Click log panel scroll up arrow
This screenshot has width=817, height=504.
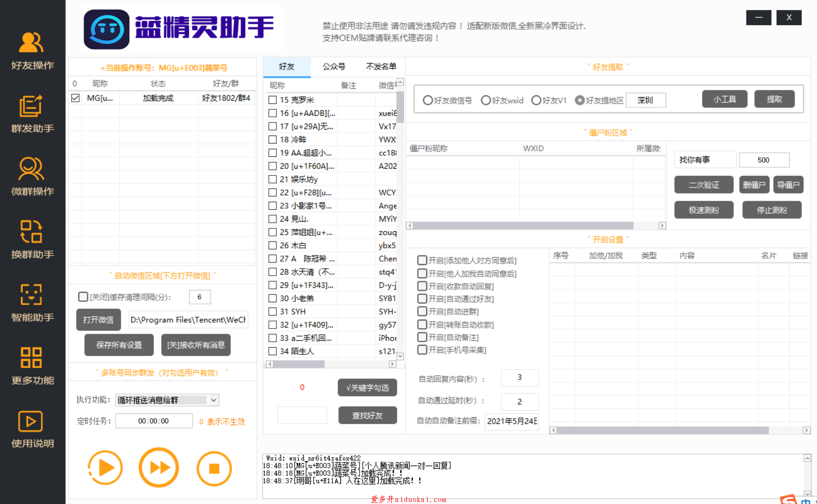(x=807, y=458)
